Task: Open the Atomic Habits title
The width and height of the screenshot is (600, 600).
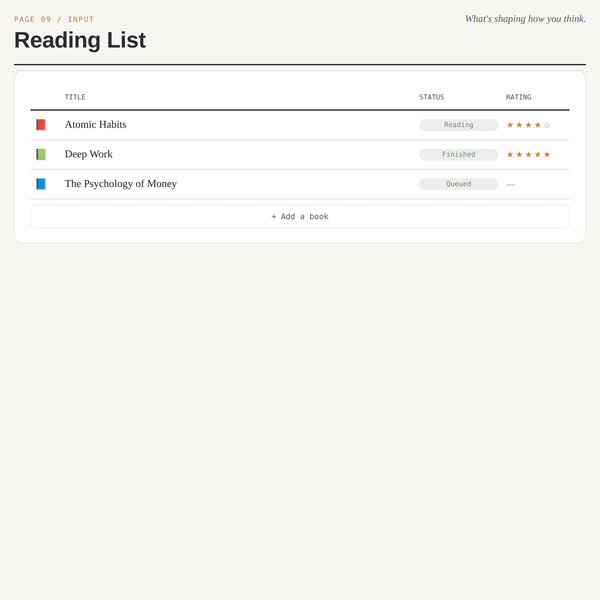Action: 96,125
